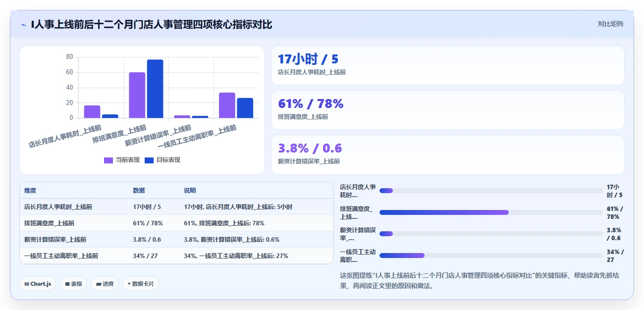644x310 pixels.
Task: Click table cell 排班满意度_上线前
Action: point(50,223)
